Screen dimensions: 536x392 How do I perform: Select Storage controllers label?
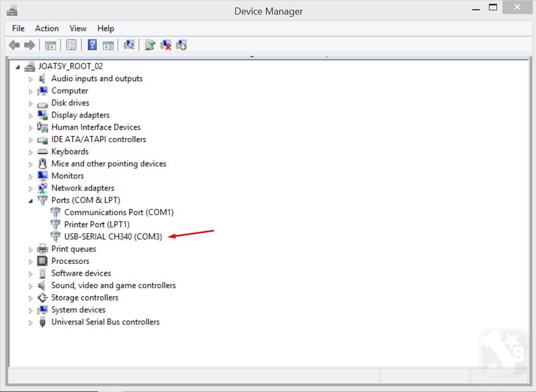click(x=85, y=298)
